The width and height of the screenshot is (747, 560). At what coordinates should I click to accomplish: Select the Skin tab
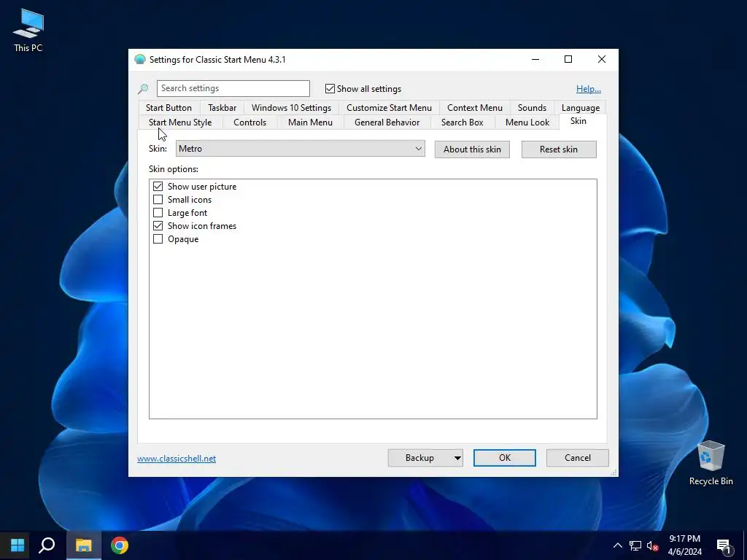pos(578,121)
